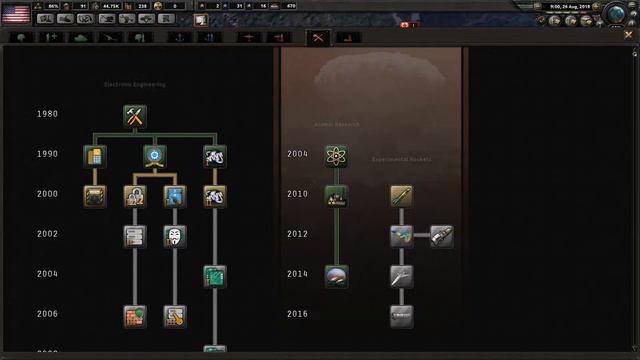This screenshot has width=640, height=360.
Task: Select the blue 2000 technology beside the padlock
Action: 175,196
